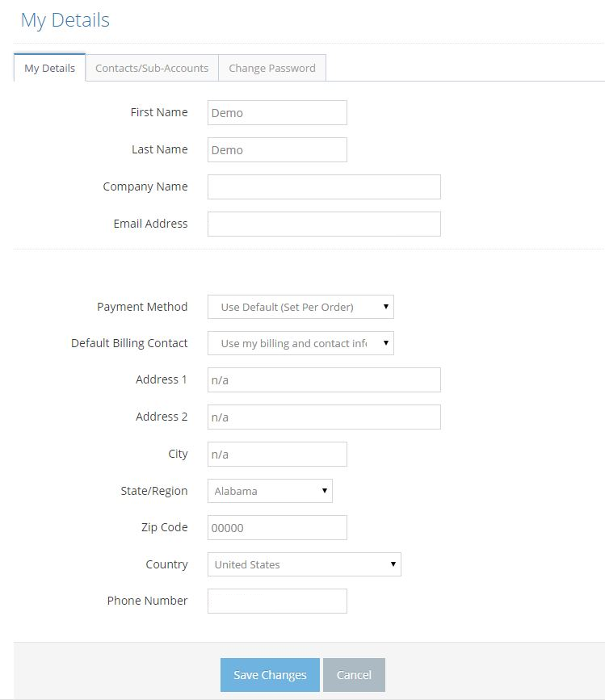Open the Payment Method dropdown
The height and width of the screenshot is (700, 605).
tap(300, 307)
